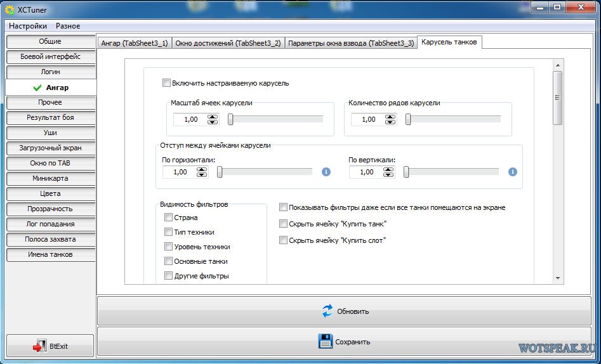The image size is (601, 364).
Task: Click the floppy disk save icon
Action: tap(325, 341)
